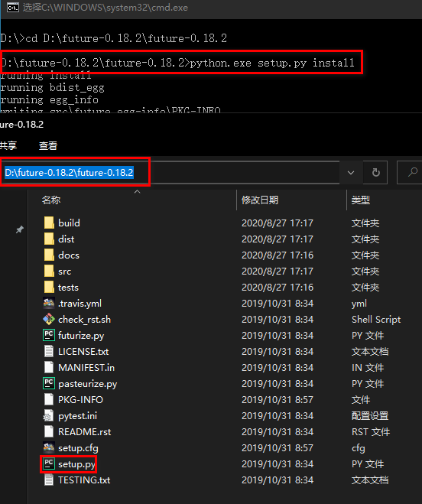This screenshot has width=422, height=504.
Task: Select the setup.py file name
Action: point(76,463)
